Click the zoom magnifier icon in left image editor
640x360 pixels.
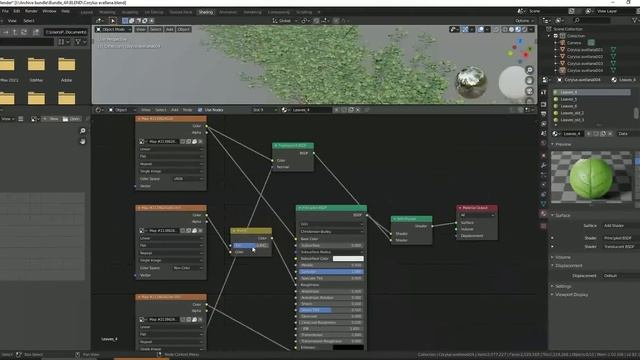[82, 131]
